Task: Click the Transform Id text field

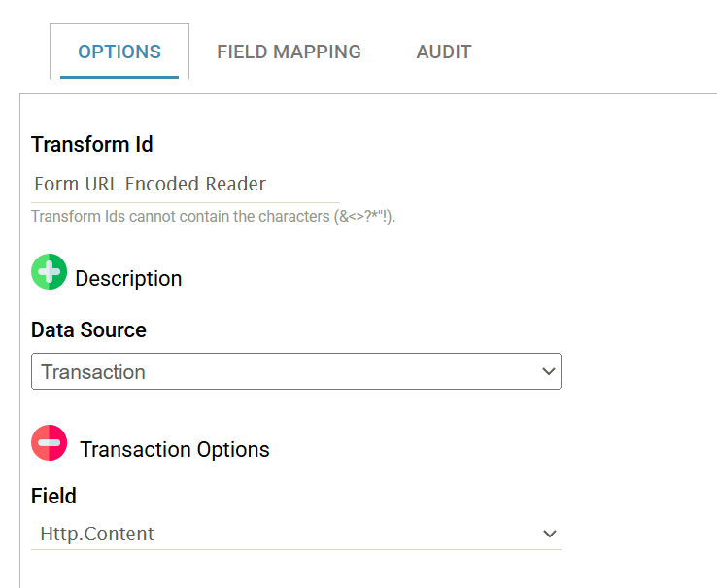Action: coord(185,184)
